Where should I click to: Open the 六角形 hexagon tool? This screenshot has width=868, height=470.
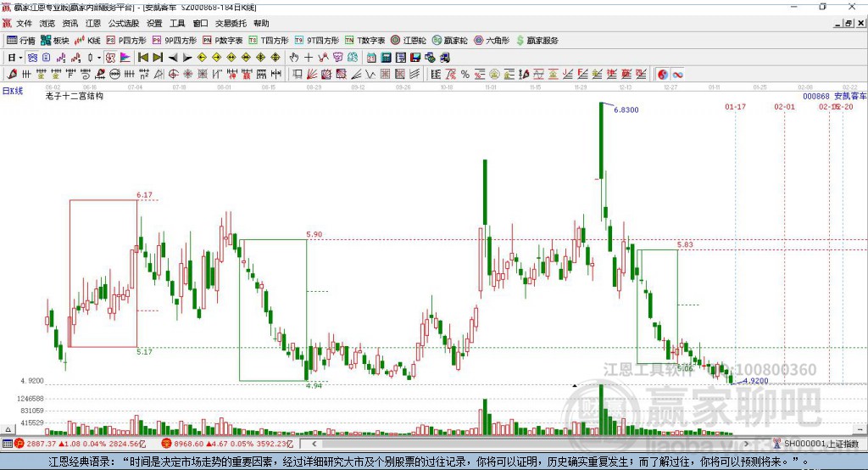point(492,41)
